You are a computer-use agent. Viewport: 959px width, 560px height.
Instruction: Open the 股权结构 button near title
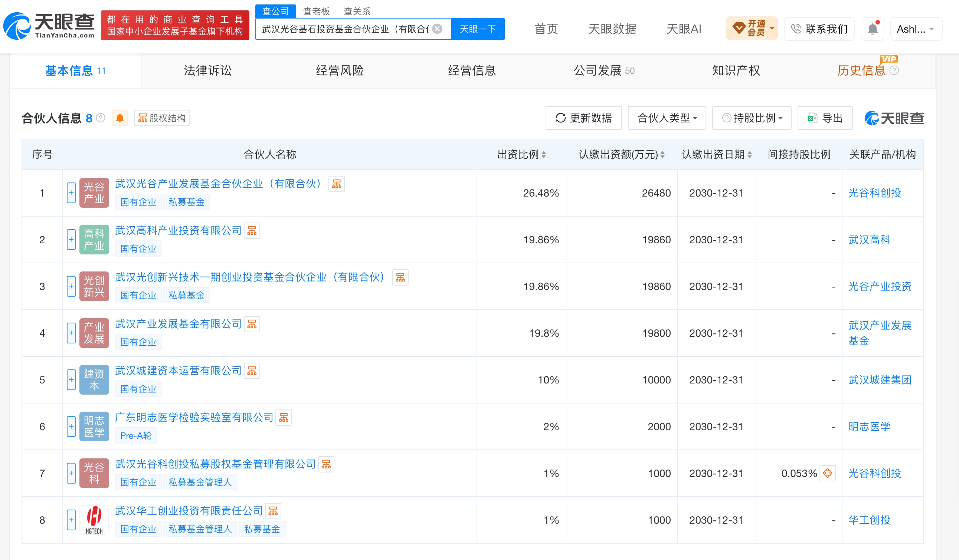pos(162,118)
